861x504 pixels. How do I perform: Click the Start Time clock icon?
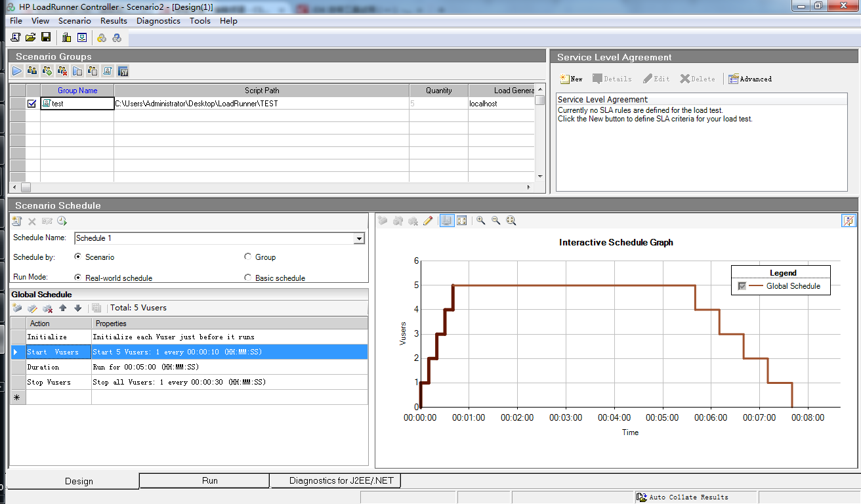click(x=62, y=221)
